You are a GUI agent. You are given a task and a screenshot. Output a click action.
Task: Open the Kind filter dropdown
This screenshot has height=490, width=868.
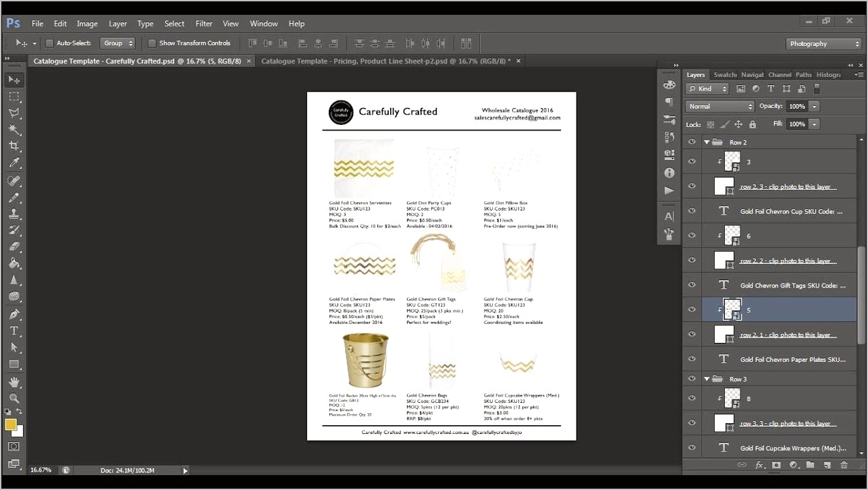[707, 89]
